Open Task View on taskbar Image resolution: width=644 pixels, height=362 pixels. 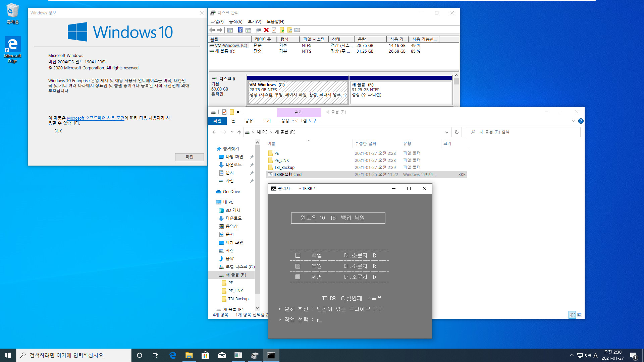coord(156,355)
